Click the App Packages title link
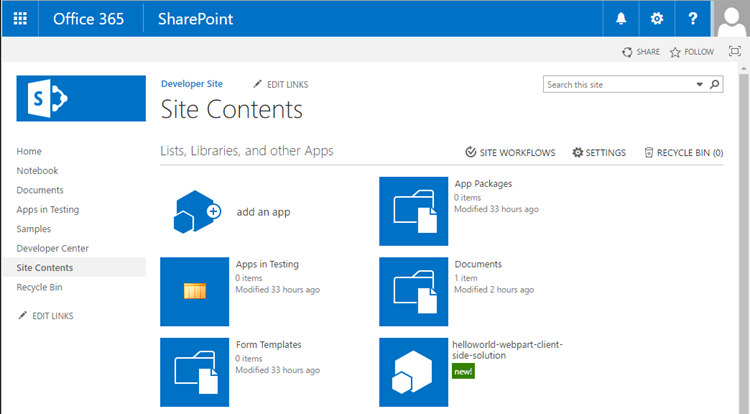 pos(483,184)
